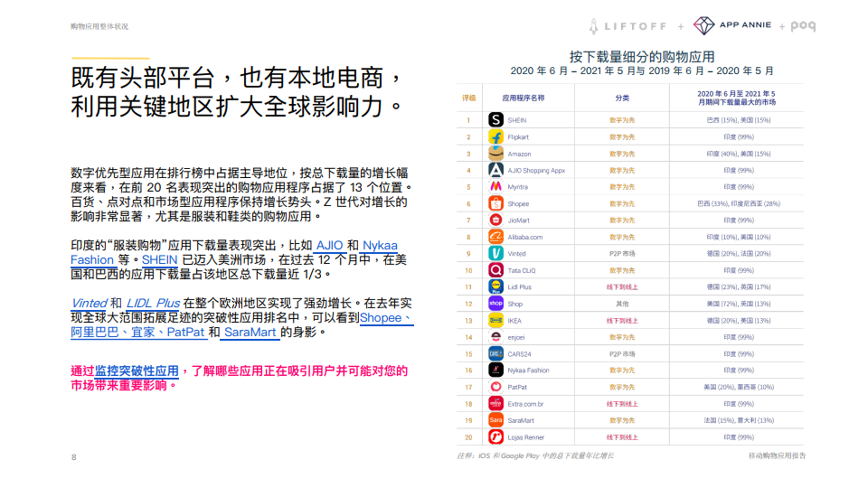
Task: Select the Vinted app icon in row 9
Action: (x=495, y=253)
